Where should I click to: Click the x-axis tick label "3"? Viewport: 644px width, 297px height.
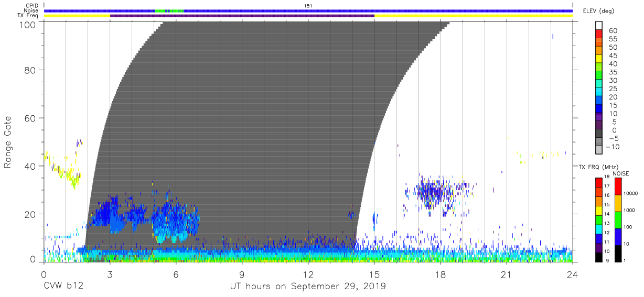pyautogui.click(x=110, y=274)
